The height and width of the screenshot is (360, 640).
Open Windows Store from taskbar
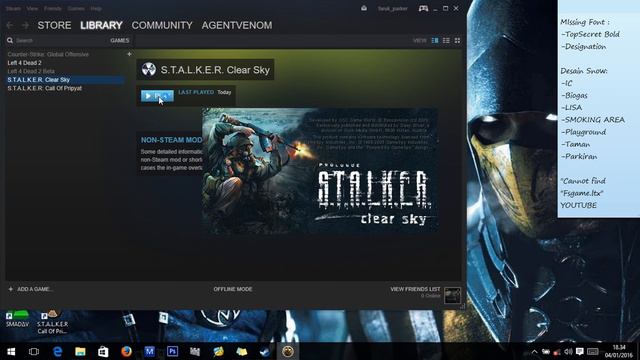point(103,351)
